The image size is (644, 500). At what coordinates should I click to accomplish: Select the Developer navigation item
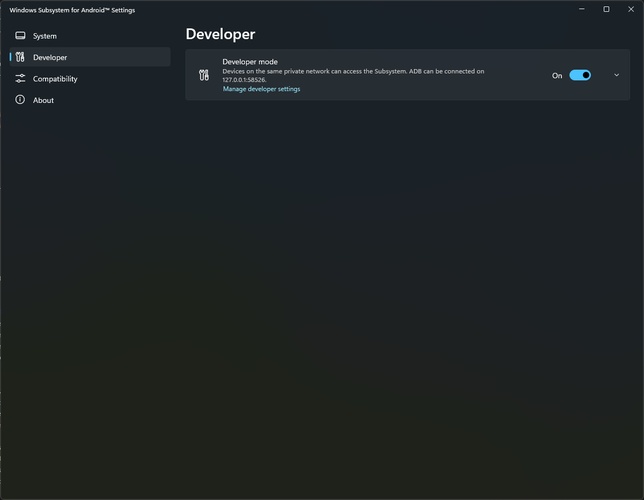tap(90, 57)
